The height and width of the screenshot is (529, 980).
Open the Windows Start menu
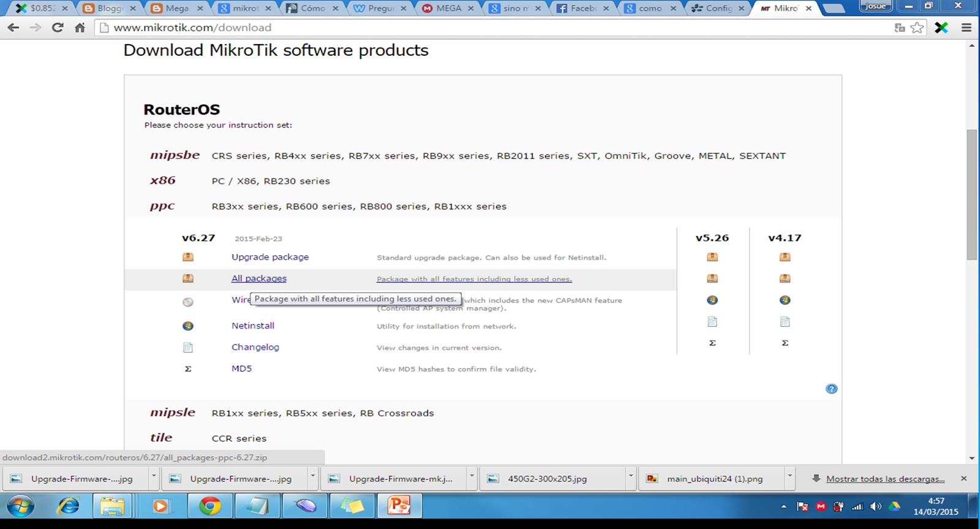point(20,506)
